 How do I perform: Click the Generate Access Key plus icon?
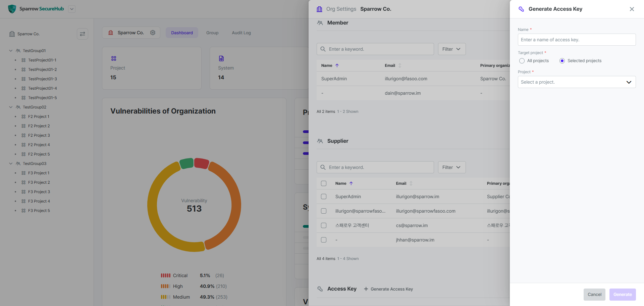click(x=366, y=289)
